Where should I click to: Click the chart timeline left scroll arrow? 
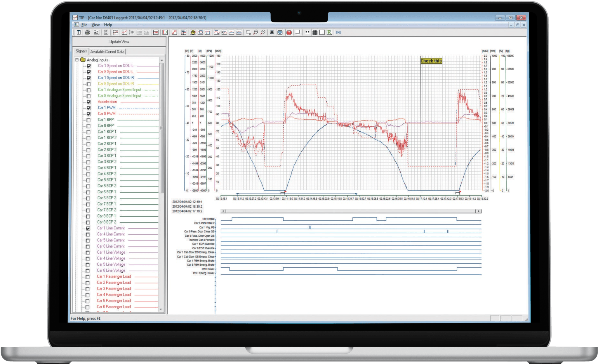coord(223,211)
